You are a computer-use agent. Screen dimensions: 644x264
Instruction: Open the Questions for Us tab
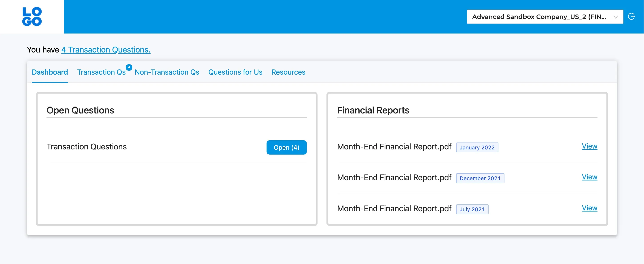click(235, 72)
